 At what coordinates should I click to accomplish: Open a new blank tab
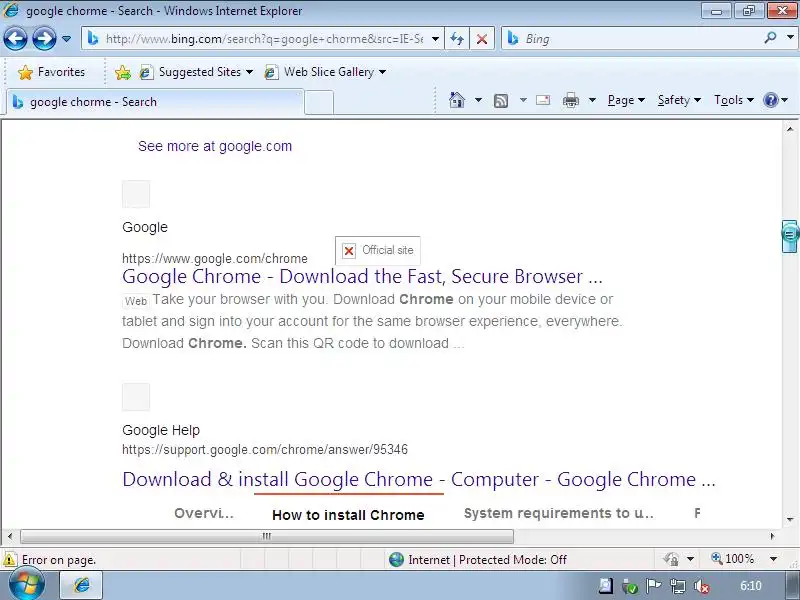pos(319,102)
